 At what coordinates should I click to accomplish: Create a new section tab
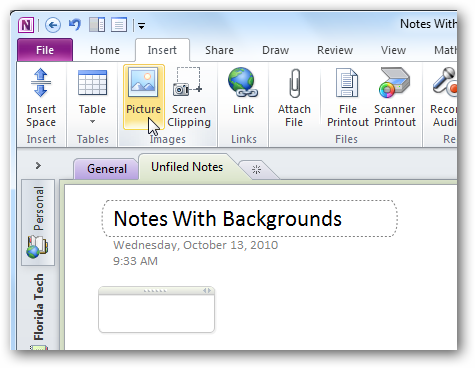click(x=256, y=170)
